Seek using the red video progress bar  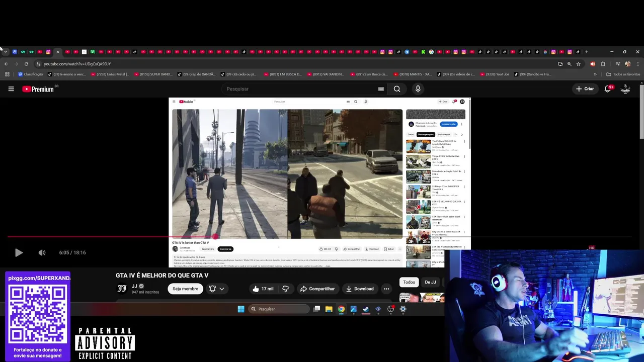click(319, 237)
